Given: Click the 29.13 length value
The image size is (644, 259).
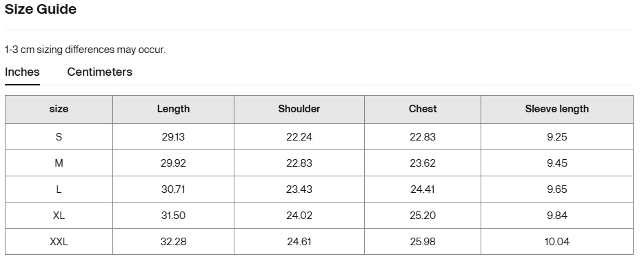Looking at the screenshot, I should point(173,136).
